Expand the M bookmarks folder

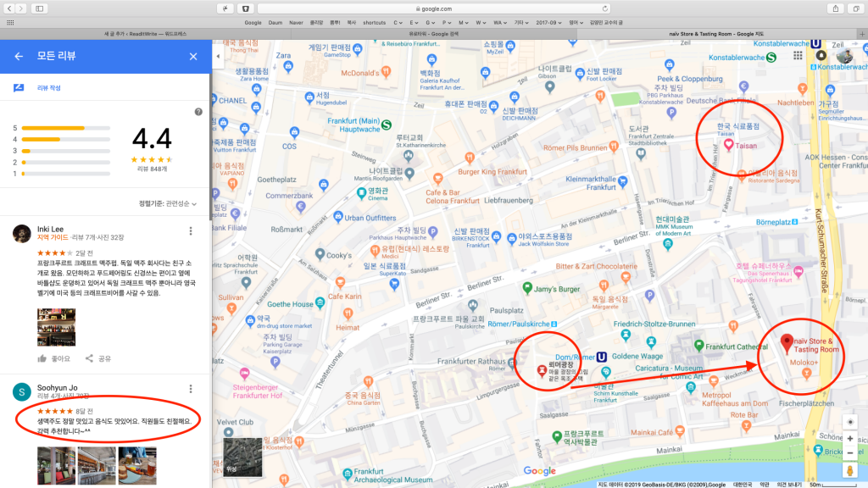464,23
